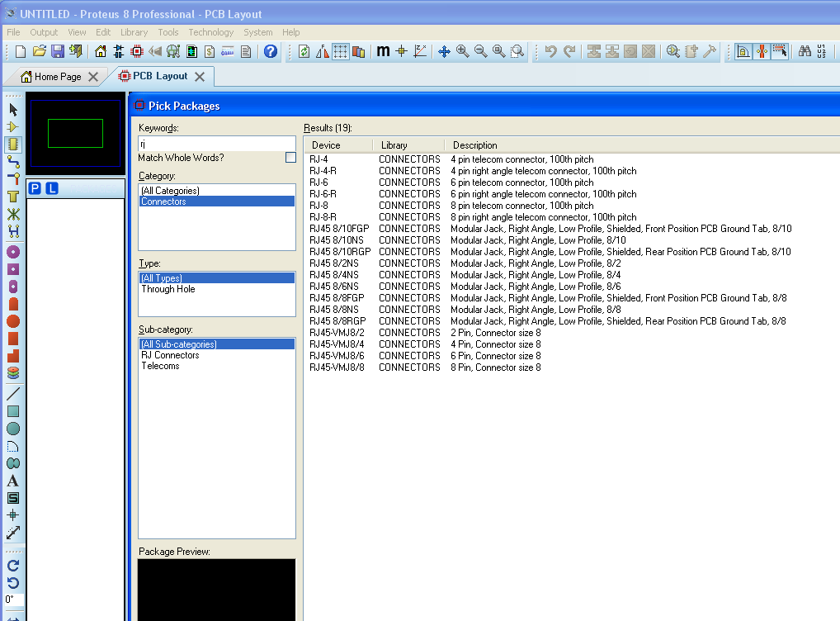Select the RJ45 8/10FGP device row

pyautogui.click(x=572, y=229)
